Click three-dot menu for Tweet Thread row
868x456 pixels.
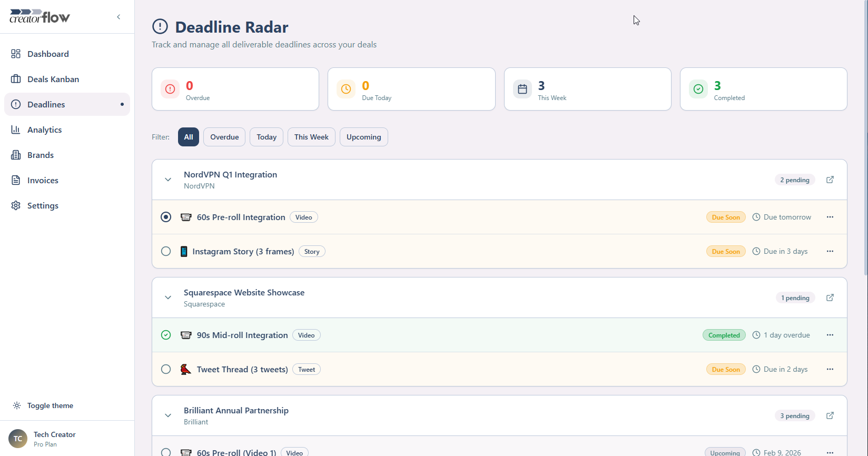pos(830,369)
